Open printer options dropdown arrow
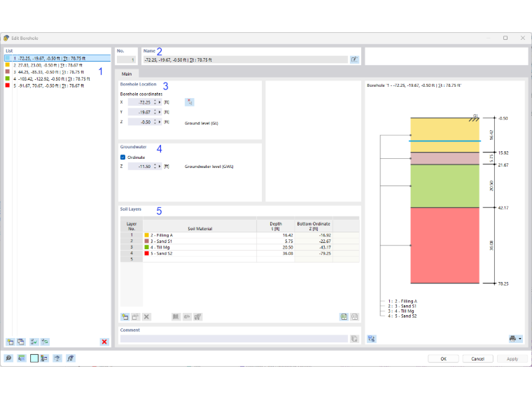The image size is (532, 399). tap(520, 339)
